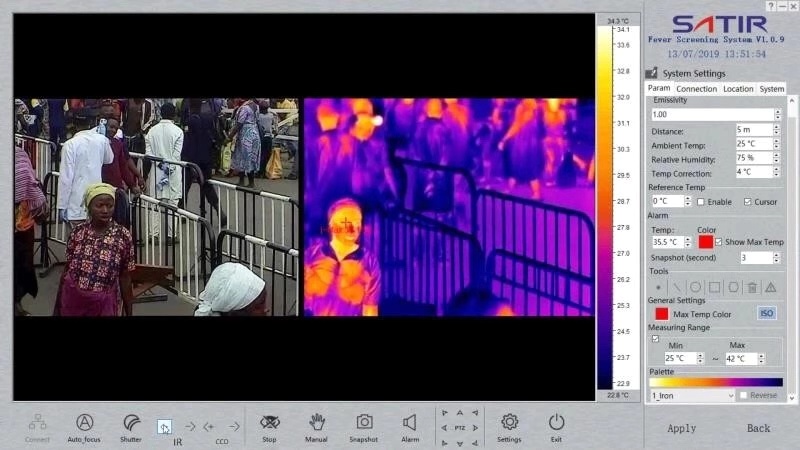Select the delete trash tool
The image size is (800, 450).
click(x=751, y=287)
